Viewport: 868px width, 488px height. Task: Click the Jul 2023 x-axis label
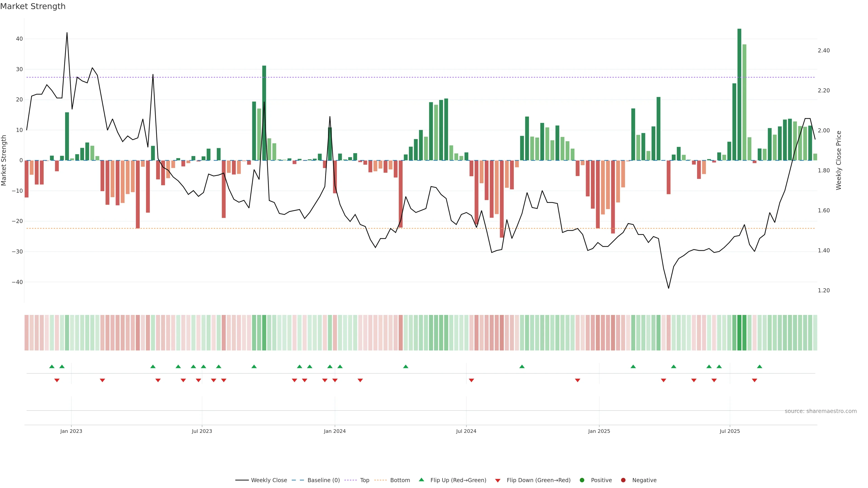[202, 431]
